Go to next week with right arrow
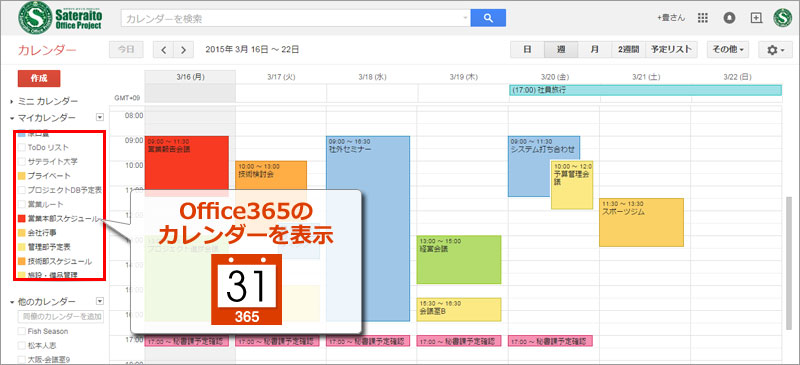Viewport: 800px width, 365px height. click(x=184, y=50)
